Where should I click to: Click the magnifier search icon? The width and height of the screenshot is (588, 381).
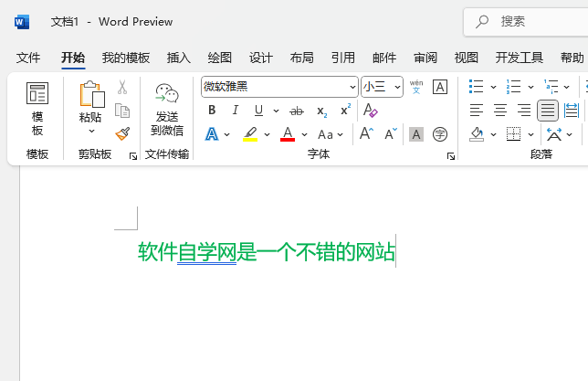482,21
